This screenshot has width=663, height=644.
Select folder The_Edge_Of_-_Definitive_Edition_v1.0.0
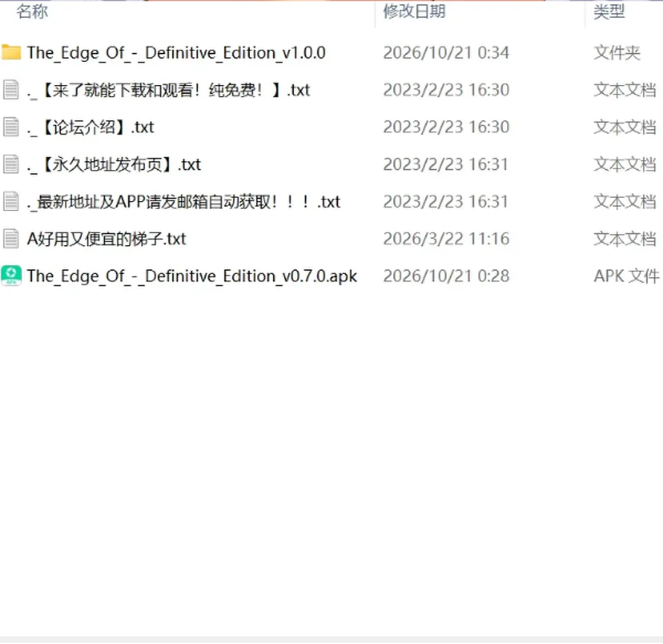coord(176,53)
